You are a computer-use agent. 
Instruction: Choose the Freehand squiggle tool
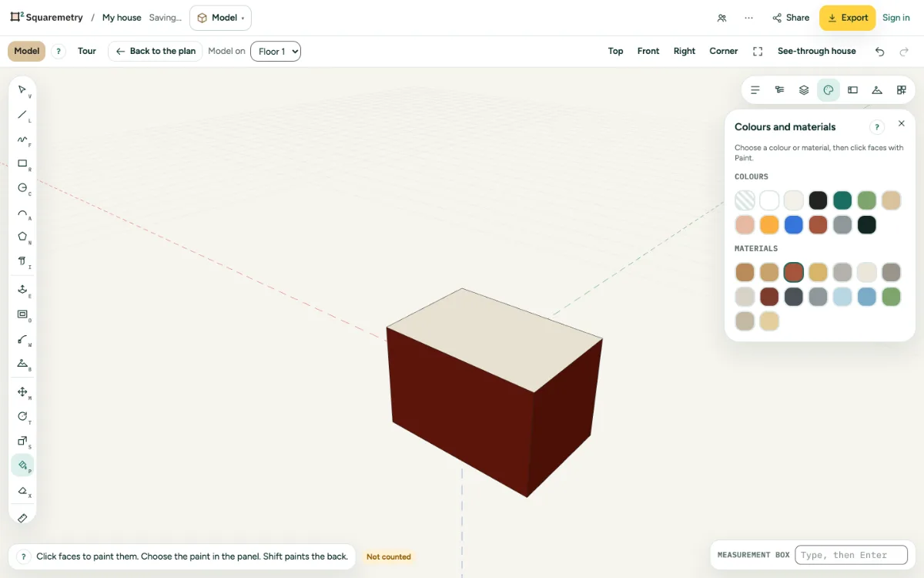tap(22, 139)
